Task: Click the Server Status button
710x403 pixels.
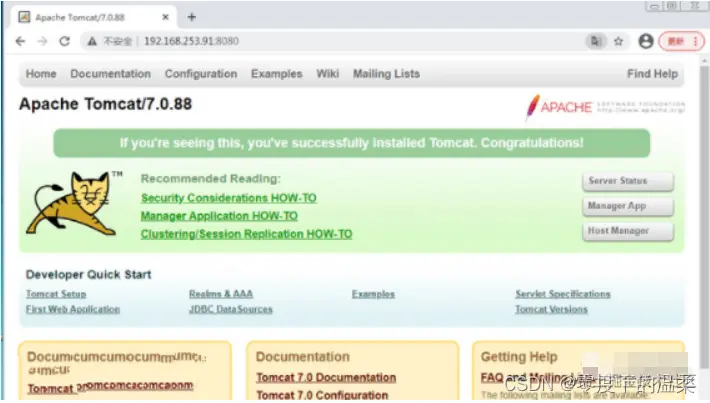Action: pos(628,181)
